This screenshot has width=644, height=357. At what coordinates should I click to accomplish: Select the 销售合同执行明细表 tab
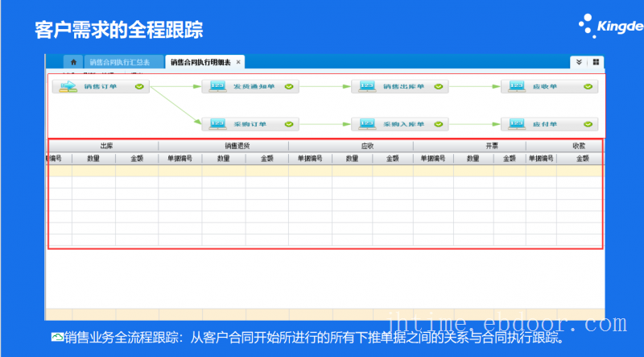200,62
